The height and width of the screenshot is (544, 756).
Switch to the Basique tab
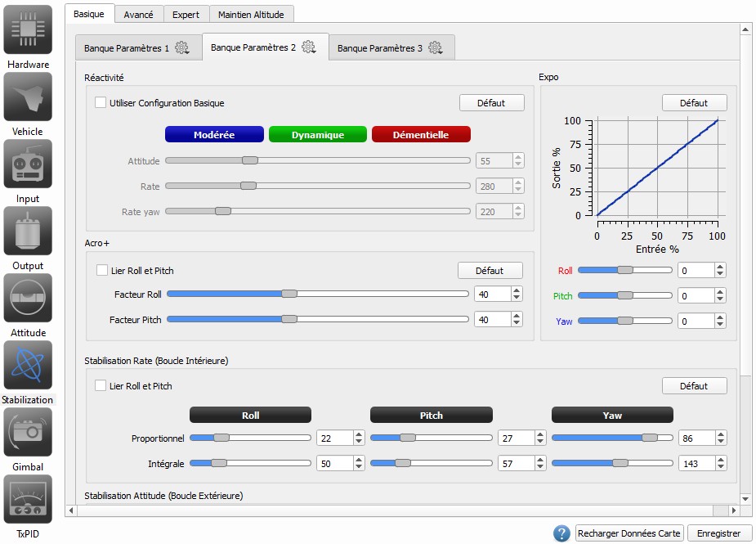(x=89, y=14)
